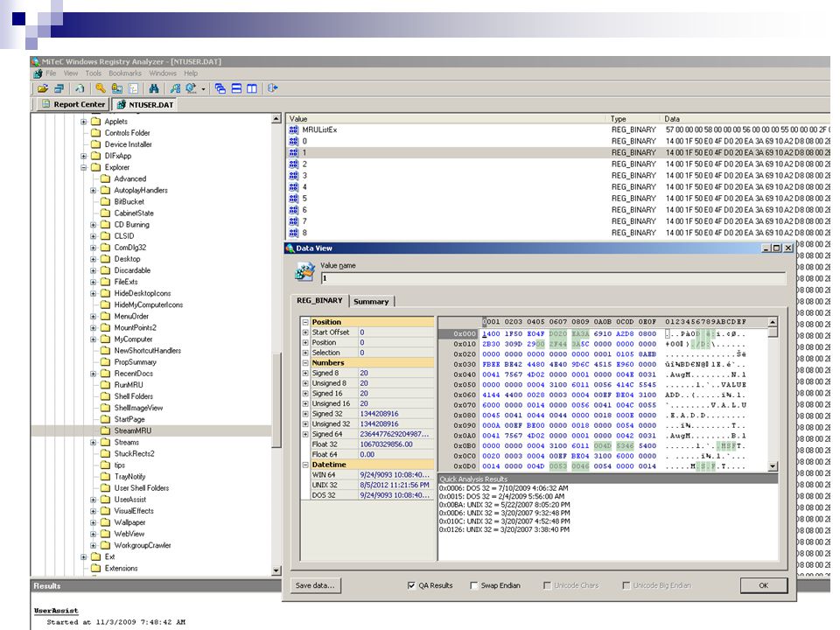840x630 pixels.
Task: Enable the Swap Endian checkbox
Action: [473, 585]
